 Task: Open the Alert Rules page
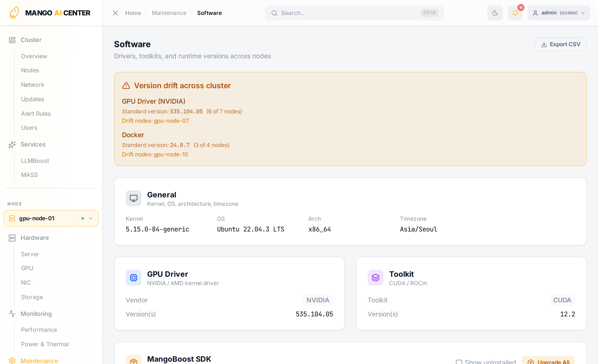click(x=36, y=114)
